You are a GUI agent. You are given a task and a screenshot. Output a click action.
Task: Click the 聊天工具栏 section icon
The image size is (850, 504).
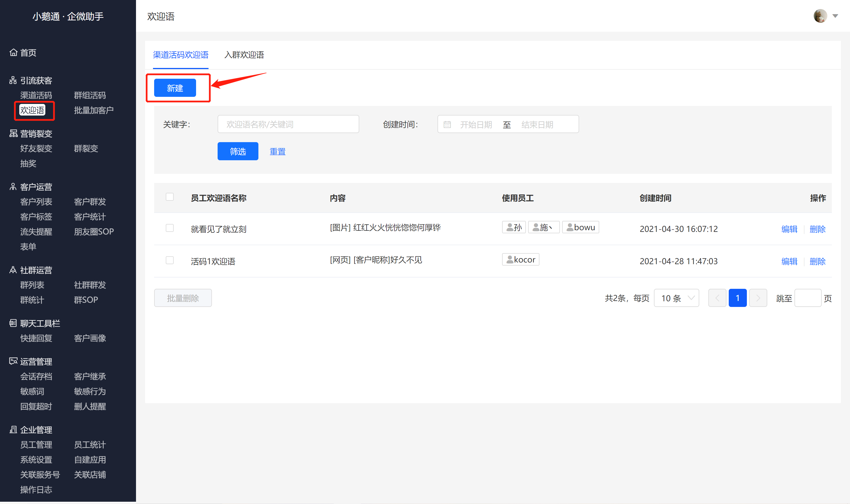point(13,323)
